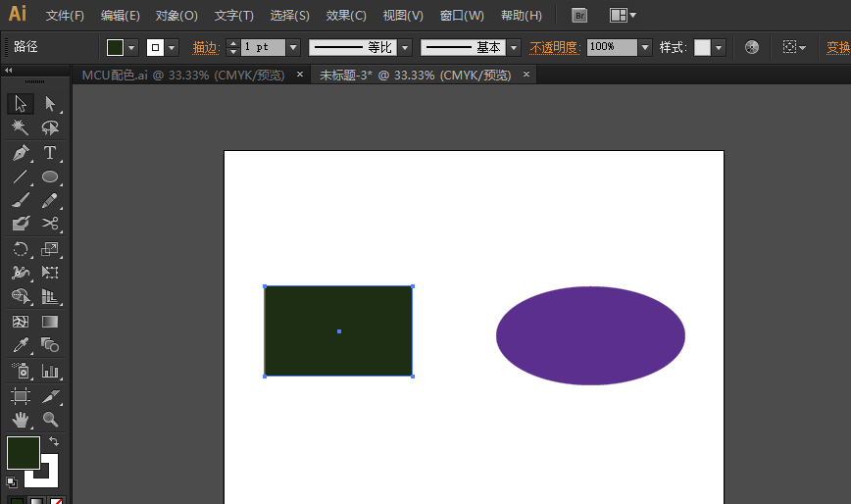The image size is (851, 504).
Task: Close the MCU配色.ai tab
Action: [x=300, y=75]
